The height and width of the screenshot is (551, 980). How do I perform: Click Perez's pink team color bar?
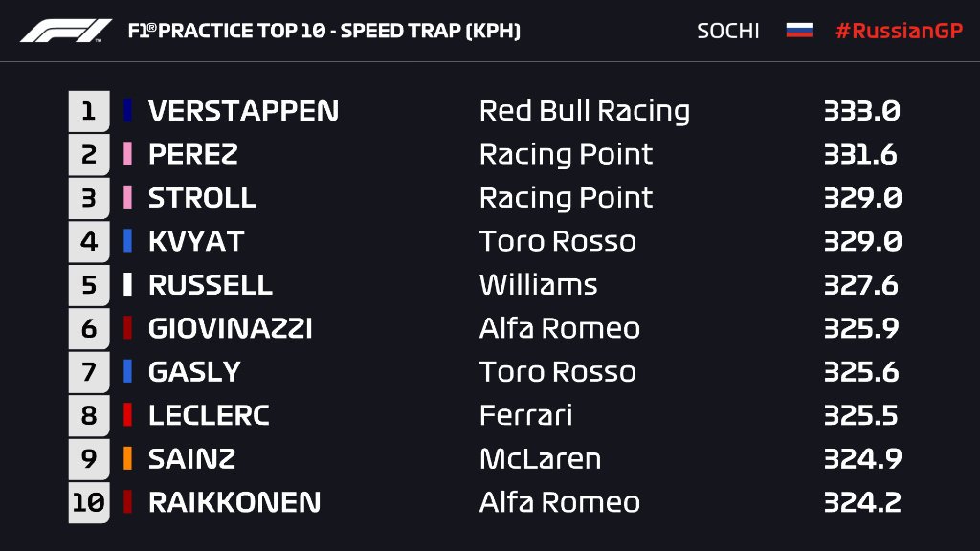tap(127, 154)
